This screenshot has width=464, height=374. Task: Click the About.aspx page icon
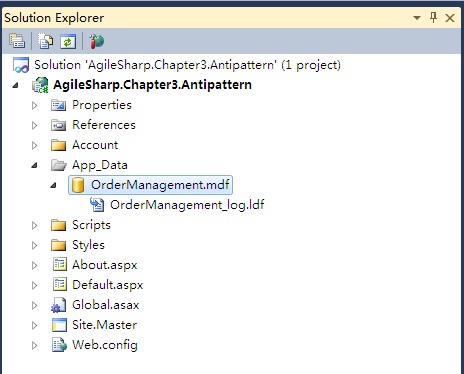[60, 265]
